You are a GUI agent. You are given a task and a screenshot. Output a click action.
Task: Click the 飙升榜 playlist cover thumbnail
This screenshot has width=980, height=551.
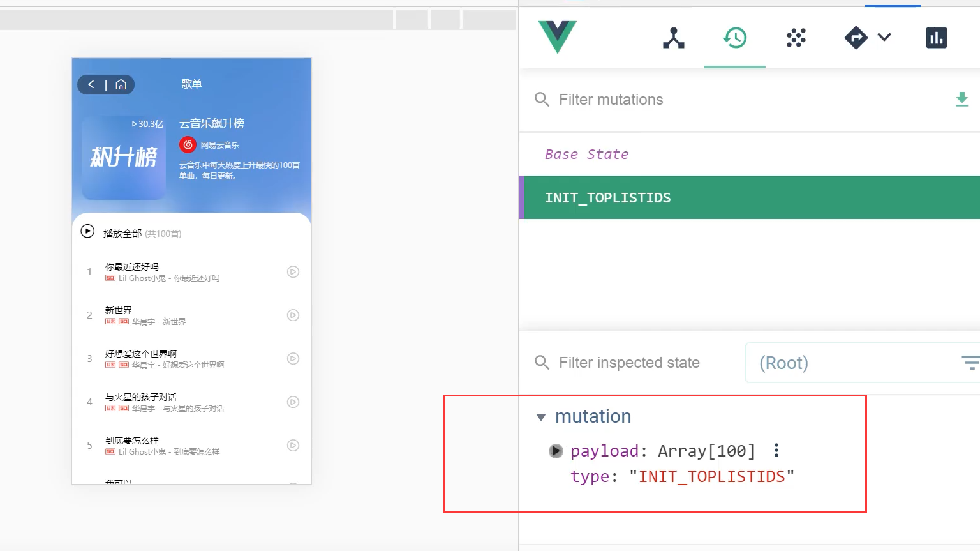tap(124, 157)
